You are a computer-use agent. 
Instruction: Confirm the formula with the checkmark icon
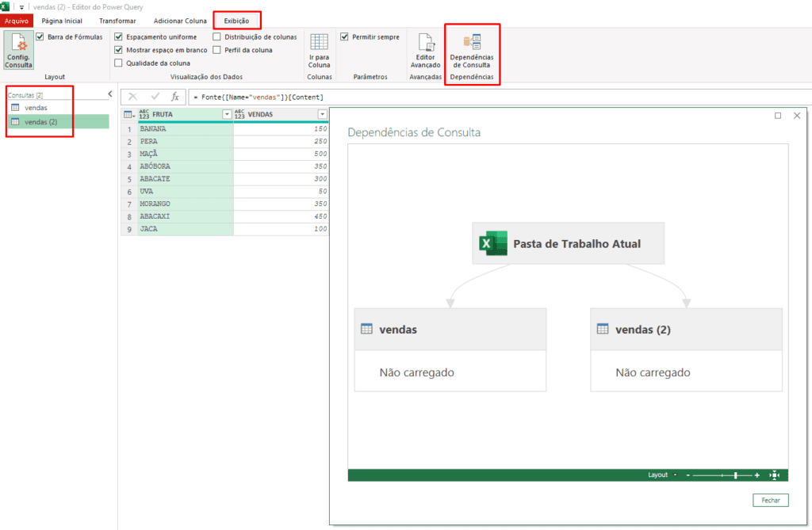tap(155, 97)
